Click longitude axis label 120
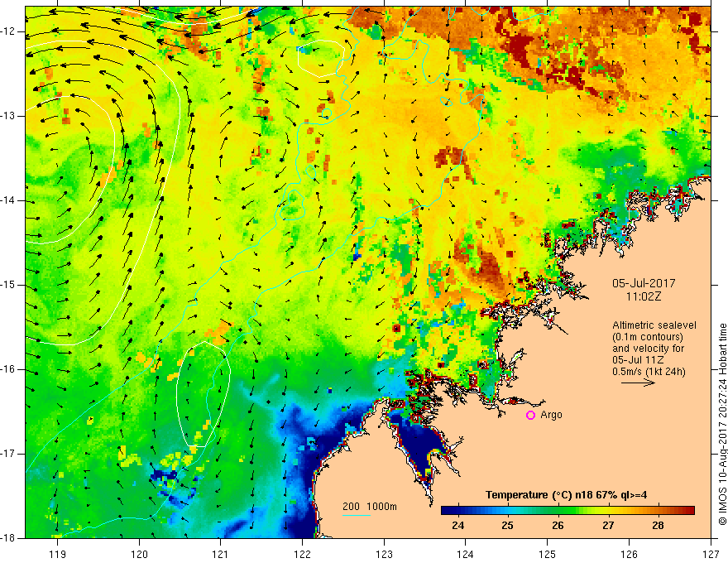The height and width of the screenshot is (563, 728). click(x=139, y=554)
